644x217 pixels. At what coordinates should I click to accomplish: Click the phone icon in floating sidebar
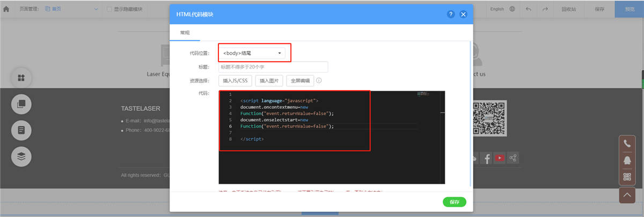coord(627,144)
